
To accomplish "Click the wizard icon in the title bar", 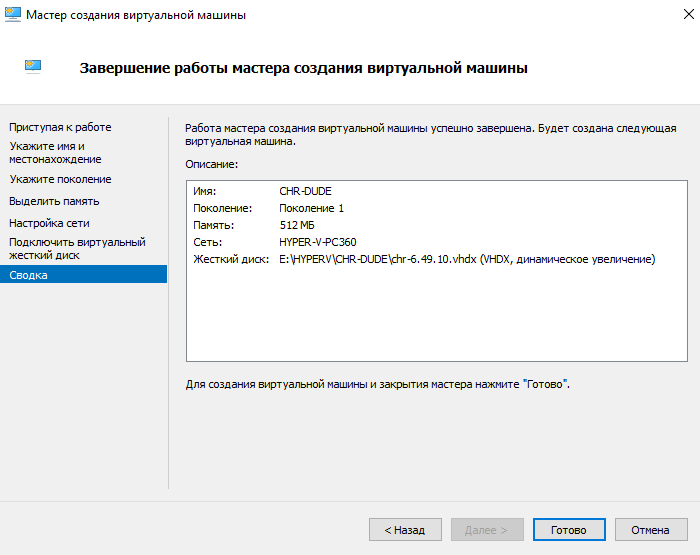I will [13, 15].
